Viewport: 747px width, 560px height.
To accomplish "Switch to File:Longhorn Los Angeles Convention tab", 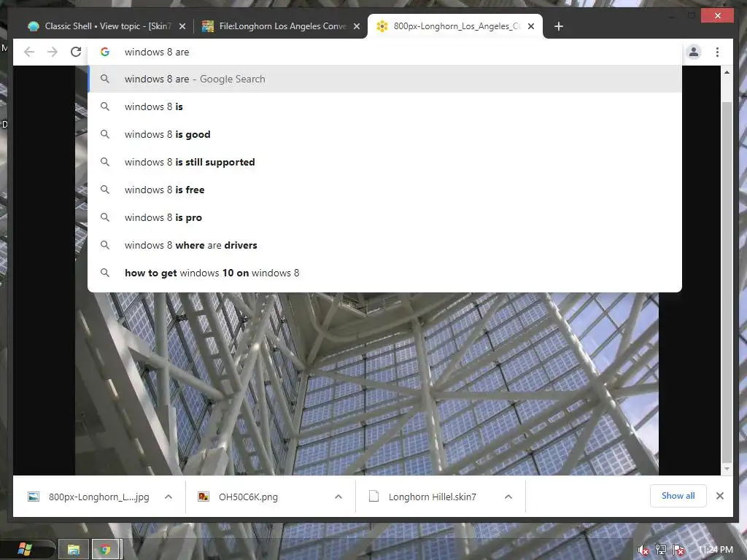I will tap(282, 26).
